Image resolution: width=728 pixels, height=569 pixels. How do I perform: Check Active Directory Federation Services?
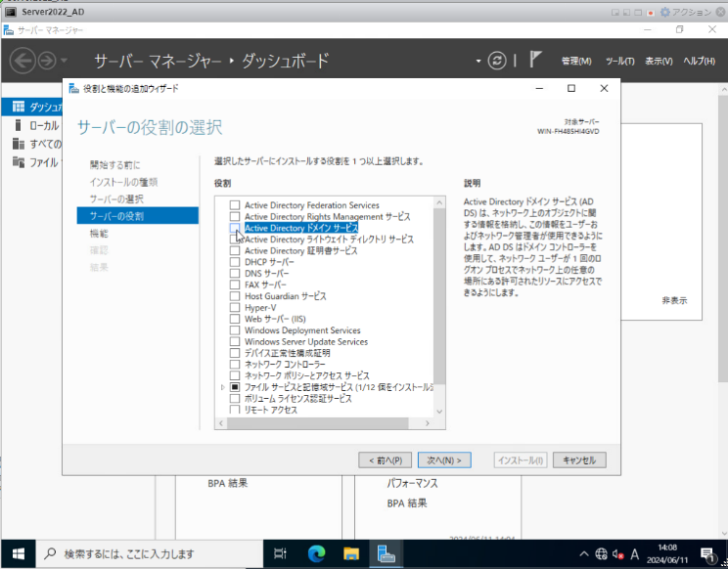coord(235,205)
